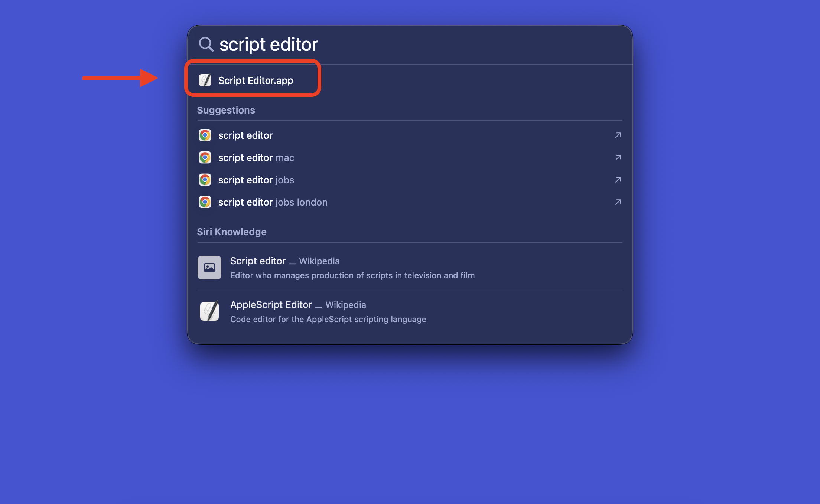The width and height of the screenshot is (820, 504).
Task: Select the 'script editor jobs' suggestion text
Action: [256, 180]
